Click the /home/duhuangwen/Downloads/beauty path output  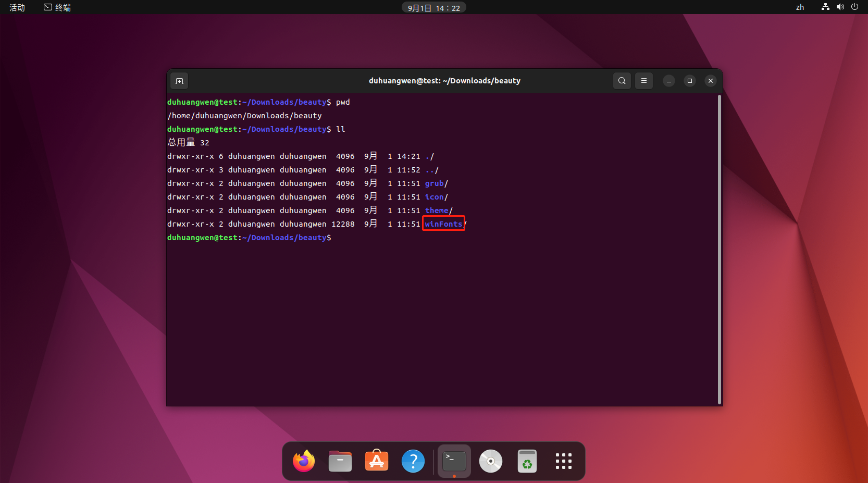point(244,116)
